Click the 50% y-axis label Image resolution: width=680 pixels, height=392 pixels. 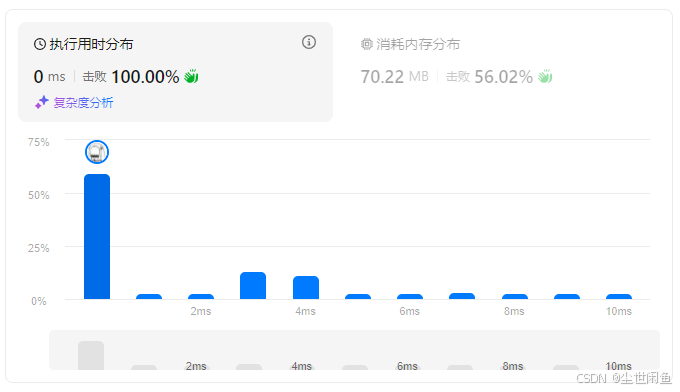pyautogui.click(x=39, y=195)
